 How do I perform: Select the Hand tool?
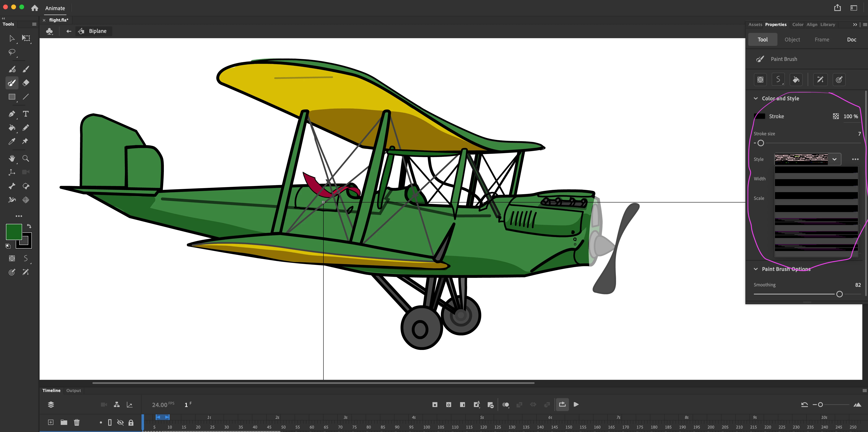12,158
